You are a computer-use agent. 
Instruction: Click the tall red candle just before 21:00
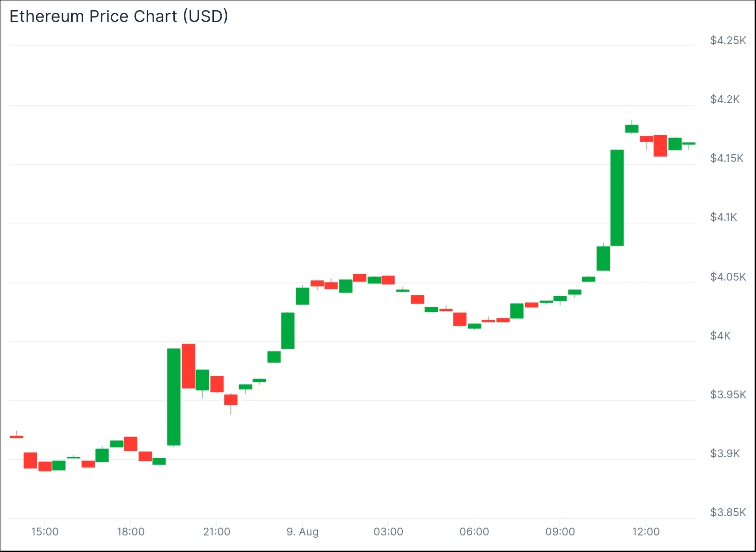tap(189, 366)
